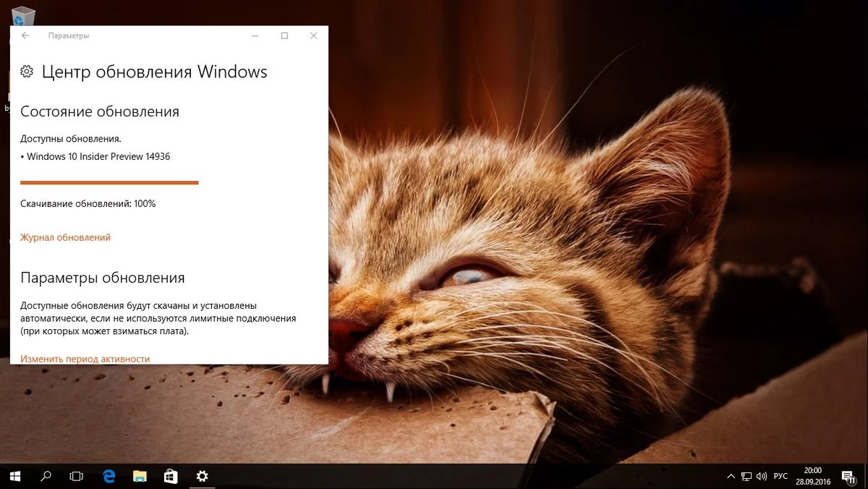This screenshot has width=868, height=489.
Task: Open the volume tray icon
Action: [x=762, y=476]
